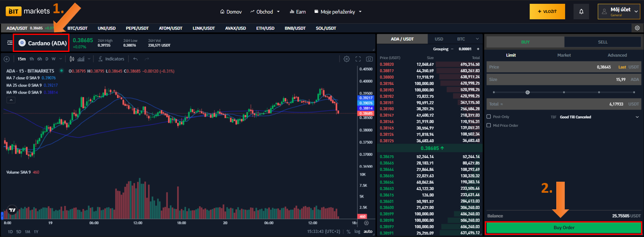Image resolution: width=644 pixels, height=237 pixels.
Task: Select the Limit order tab
Action: pyautogui.click(x=511, y=55)
